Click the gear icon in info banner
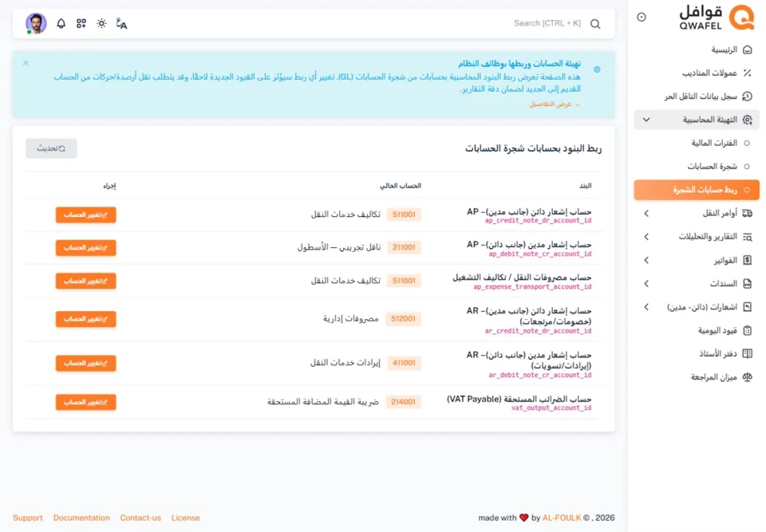The height and width of the screenshot is (532, 766). point(597,69)
